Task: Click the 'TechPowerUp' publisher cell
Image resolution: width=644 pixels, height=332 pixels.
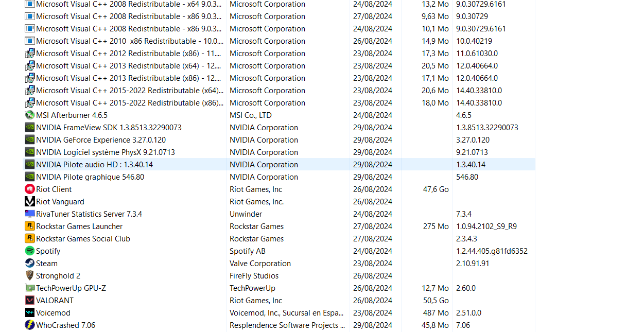Action: [x=252, y=288]
